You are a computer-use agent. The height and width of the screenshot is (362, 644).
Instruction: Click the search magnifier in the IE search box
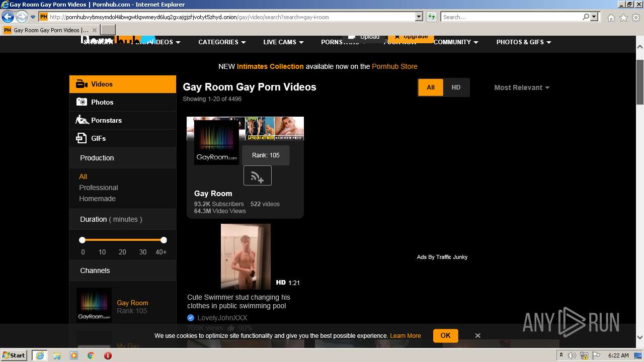[x=586, y=17]
